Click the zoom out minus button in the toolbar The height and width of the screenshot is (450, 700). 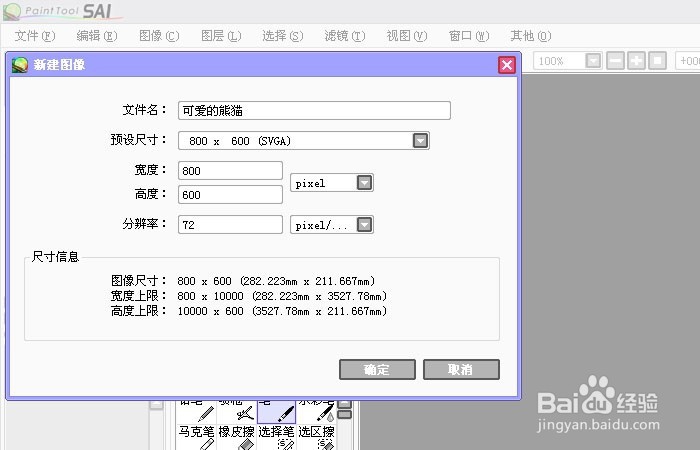615,61
